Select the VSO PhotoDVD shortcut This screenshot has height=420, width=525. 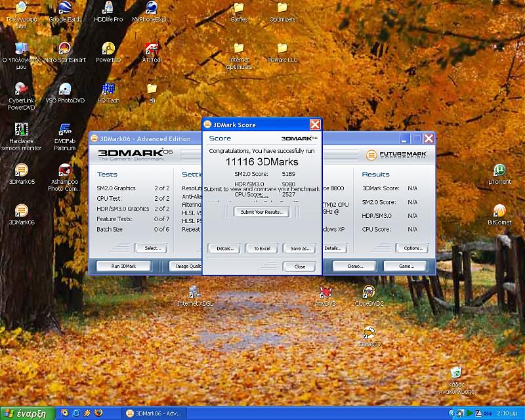click(x=65, y=93)
